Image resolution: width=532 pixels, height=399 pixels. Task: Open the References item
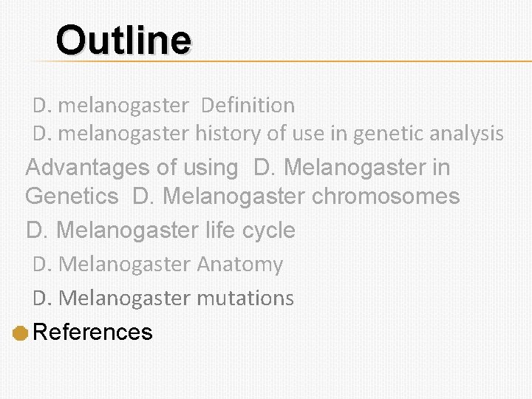tap(93, 332)
